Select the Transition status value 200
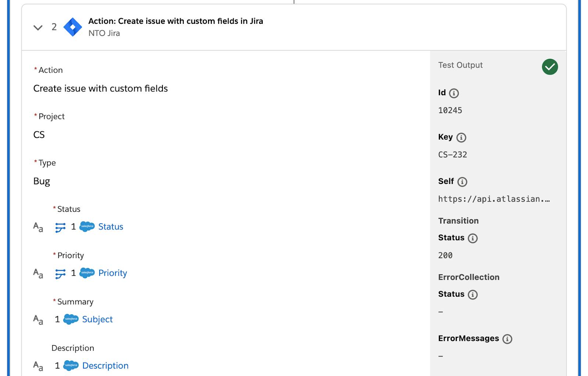Screen dimensions: 588x376 tap(445, 256)
